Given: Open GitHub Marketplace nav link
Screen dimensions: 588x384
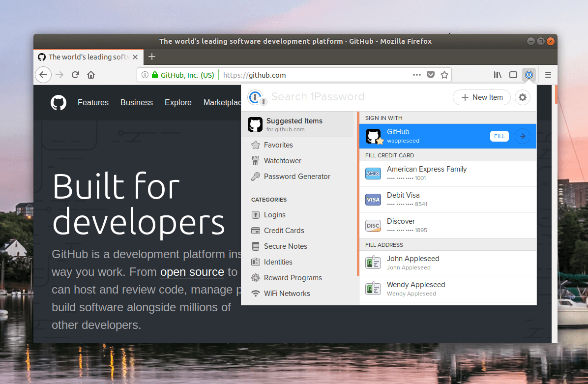Looking at the screenshot, I should [x=222, y=102].
